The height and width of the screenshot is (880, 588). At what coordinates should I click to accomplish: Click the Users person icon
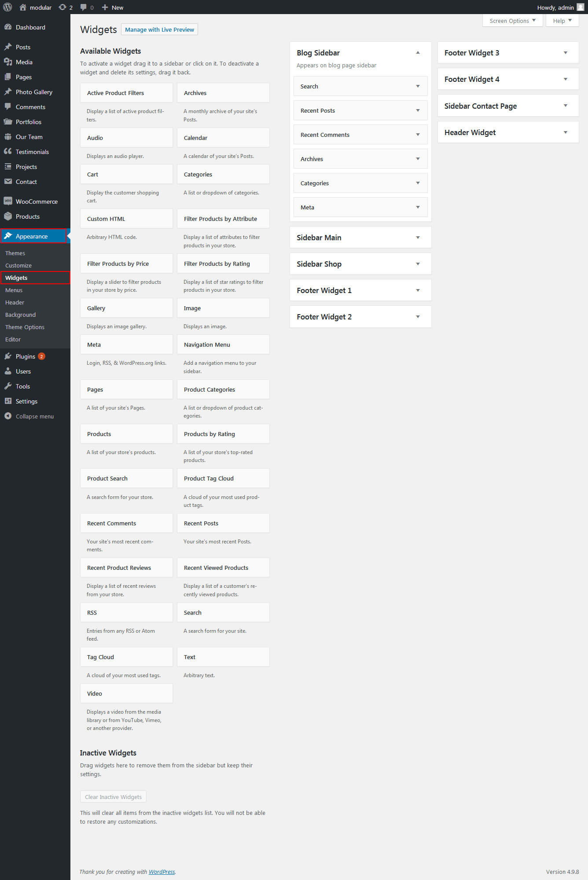point(8,371)
